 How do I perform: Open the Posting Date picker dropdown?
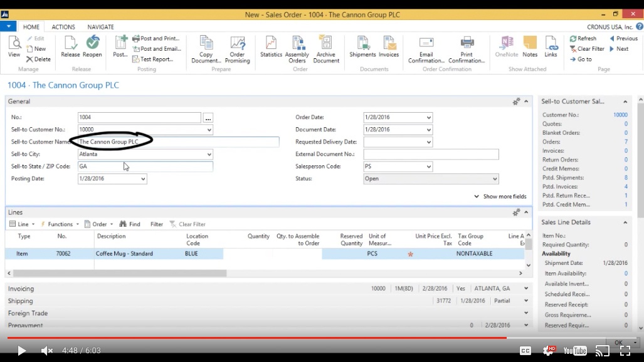143,179
